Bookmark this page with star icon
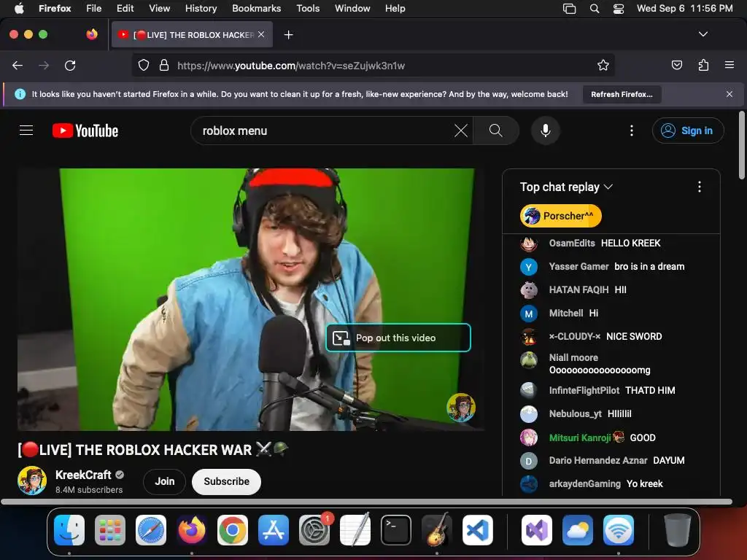 pos(603,65)
